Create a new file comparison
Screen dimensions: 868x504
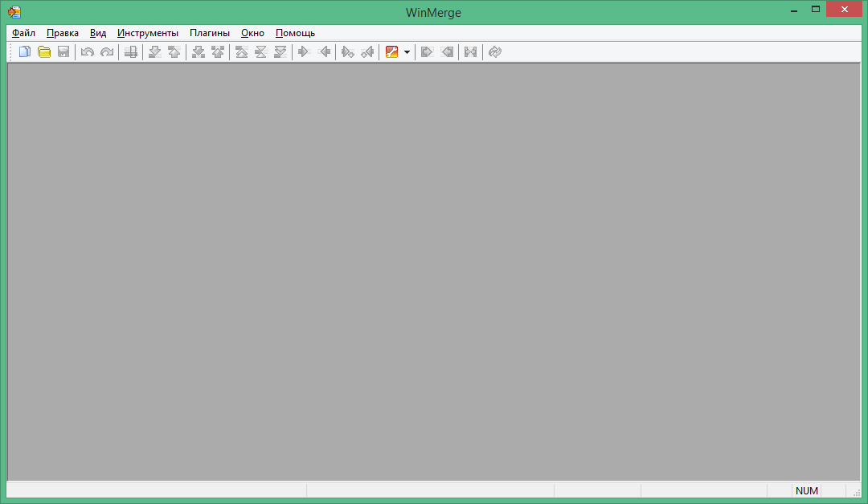coord(24,51)
